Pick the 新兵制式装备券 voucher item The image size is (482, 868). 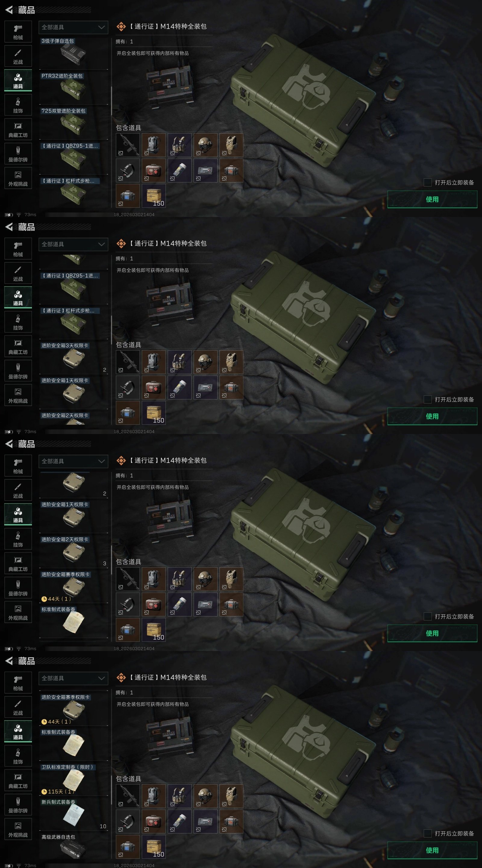tap(74, 813)
